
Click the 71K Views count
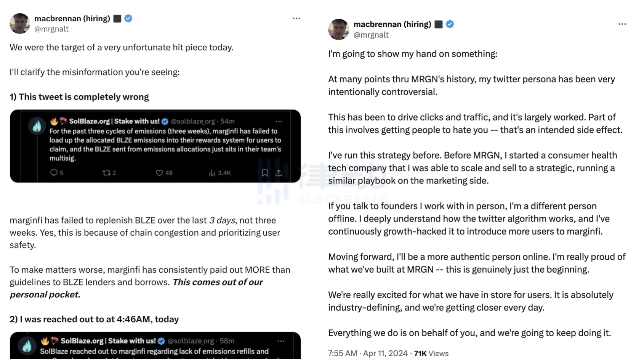pyautogui.click(x=431, y=353)
